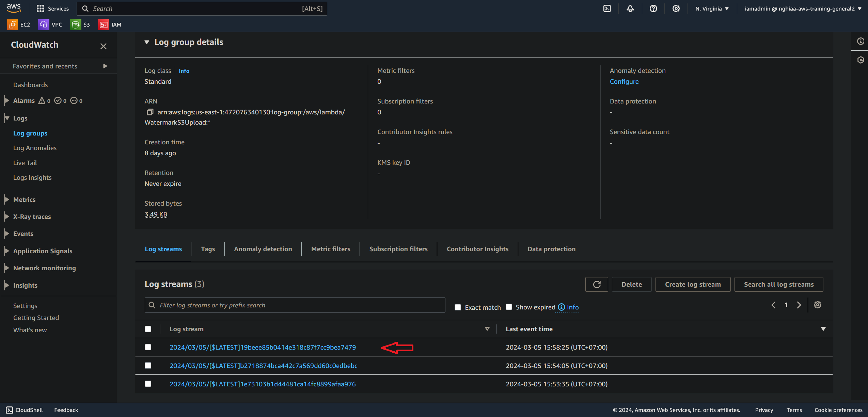This screenshot has height=417, width=868.
Task: Click the magnifier in the filter log streams box
Action: point(152,305)
